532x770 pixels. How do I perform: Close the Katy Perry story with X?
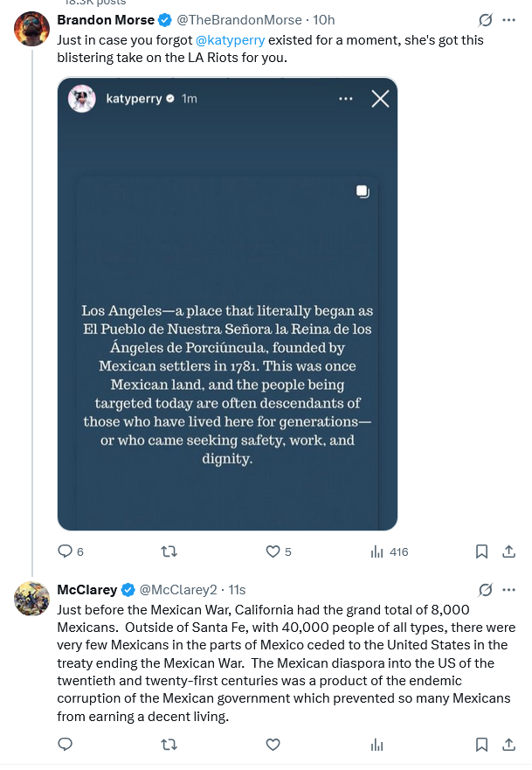pyautogui.click(x=380, y=99)
